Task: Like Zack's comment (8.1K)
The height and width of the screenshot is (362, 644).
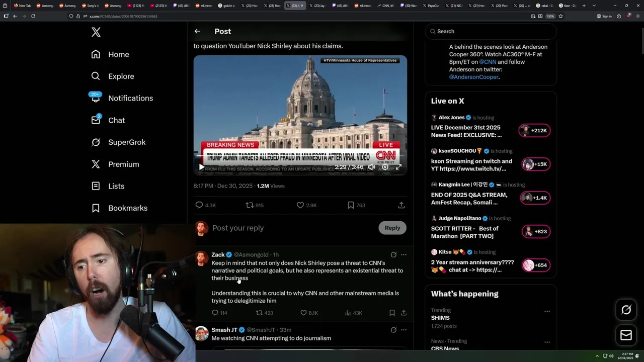Action: (309, 313)
